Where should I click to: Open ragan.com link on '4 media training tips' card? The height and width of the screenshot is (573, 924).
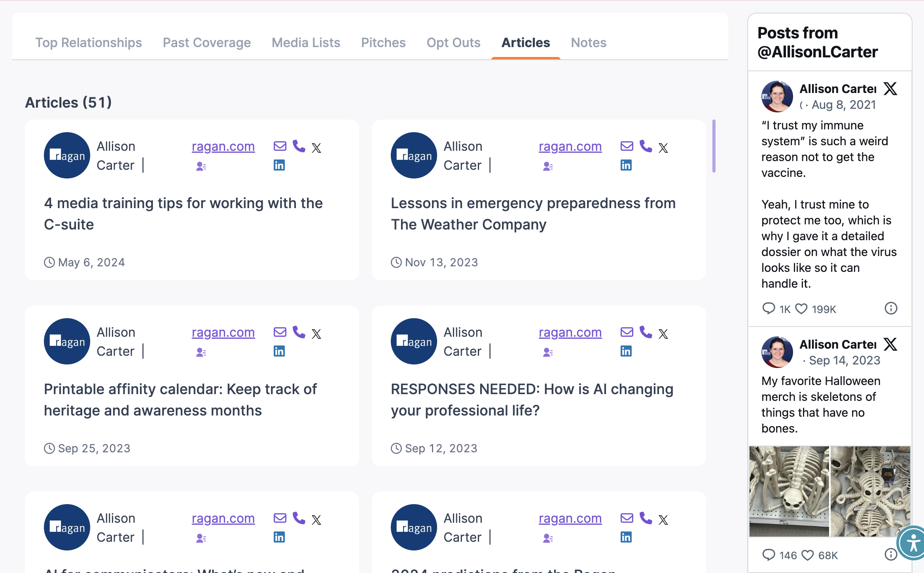pos(223,146)
